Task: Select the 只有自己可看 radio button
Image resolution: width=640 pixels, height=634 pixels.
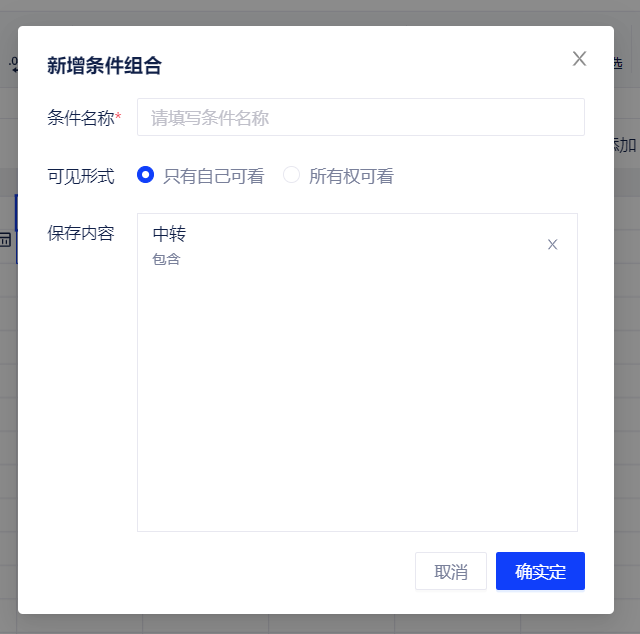Action: tap(146, 175)
